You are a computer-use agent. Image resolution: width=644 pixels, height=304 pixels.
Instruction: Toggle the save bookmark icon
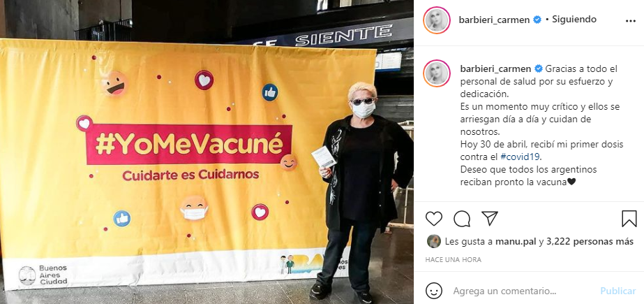[x=629, y=219]
